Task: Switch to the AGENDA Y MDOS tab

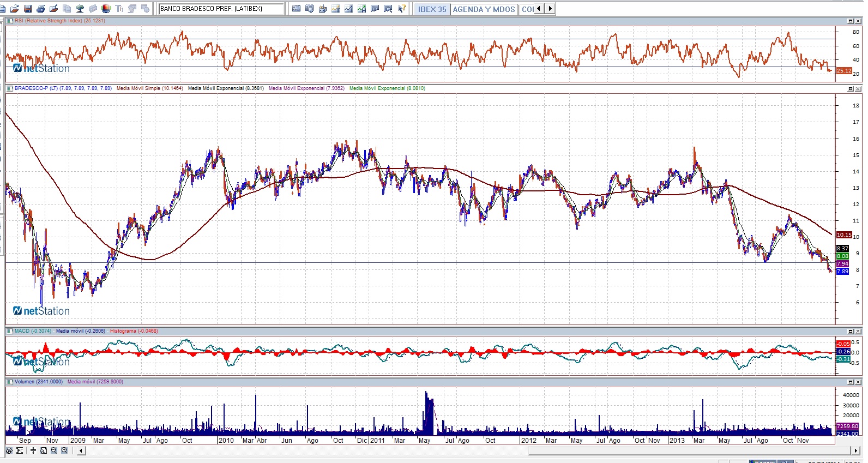Action: click(x=484, y=9)
